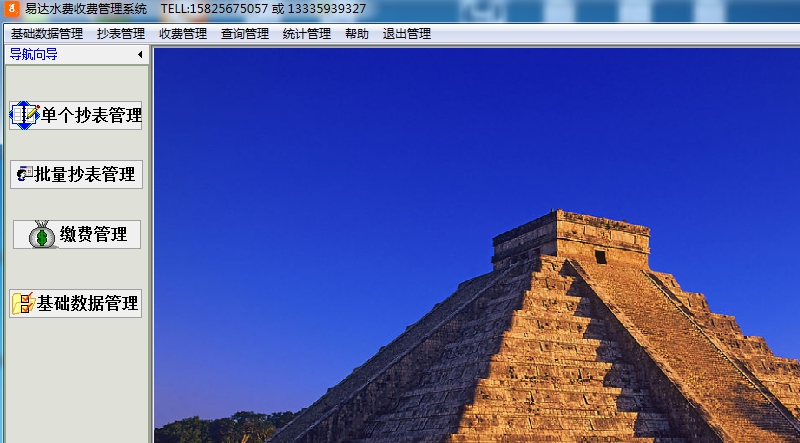The height and width of the screenshot is (443, 800).
Task: Click the folder checklist icon on 基础数据管理
Action: point(23,303)
